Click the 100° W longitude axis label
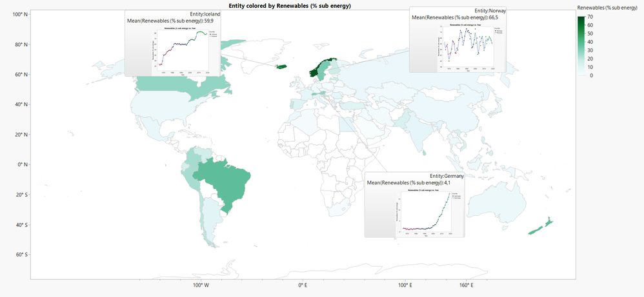Viewport: 644px width, 297px height. 201,285
